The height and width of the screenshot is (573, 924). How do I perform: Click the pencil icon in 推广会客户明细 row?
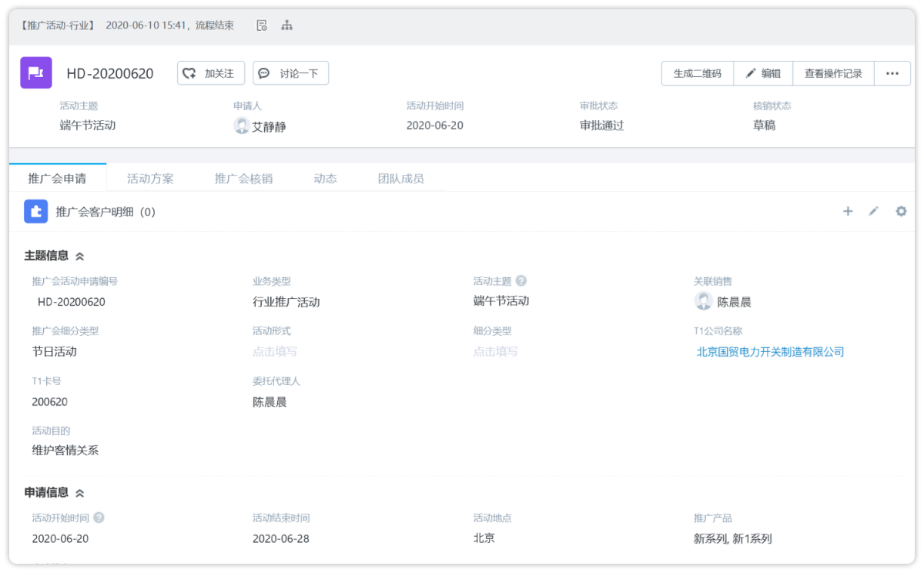point(873,211)
